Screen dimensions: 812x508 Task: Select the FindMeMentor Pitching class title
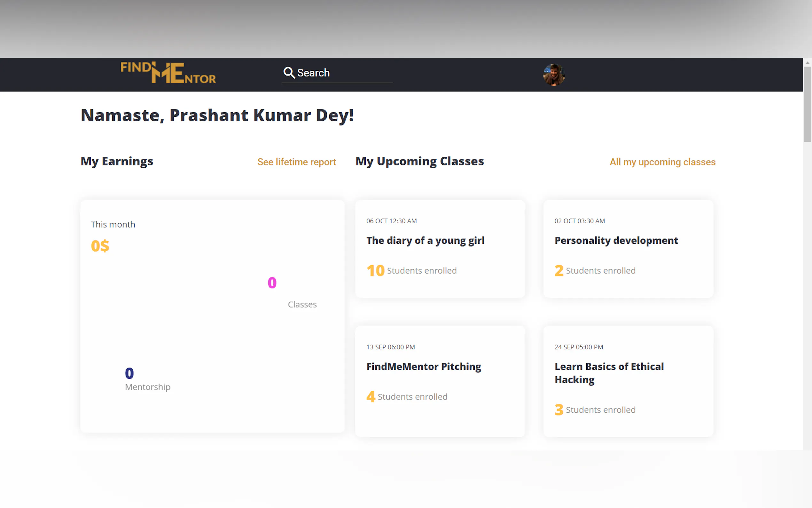click(x=423, y=367)
